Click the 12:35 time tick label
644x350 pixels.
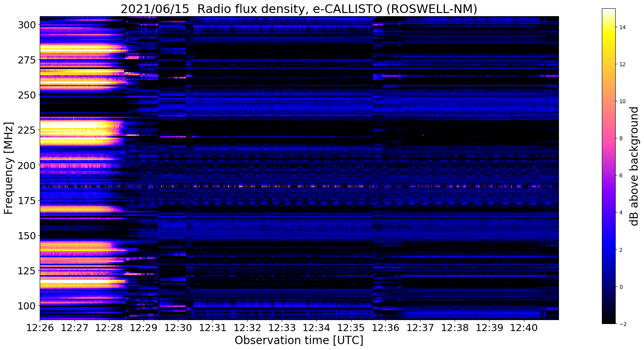pyautogui.click(x=351, y=328)
